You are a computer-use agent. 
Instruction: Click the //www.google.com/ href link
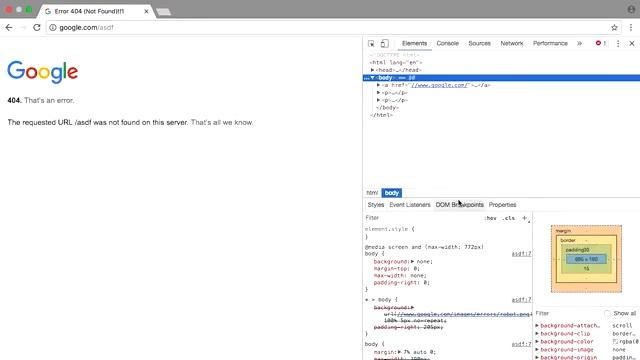click(439, 85)
